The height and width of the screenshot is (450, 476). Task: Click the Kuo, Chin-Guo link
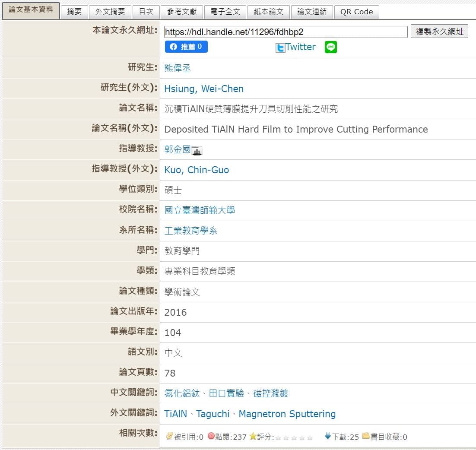197,170
